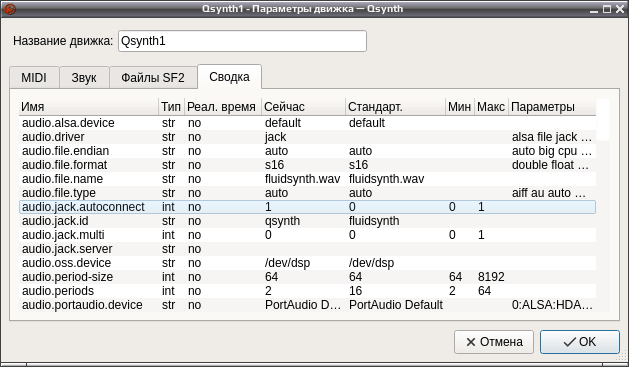Screen dimensions: 629x367
Task: Select the audio.jack.server row
Action: (307, 249)
